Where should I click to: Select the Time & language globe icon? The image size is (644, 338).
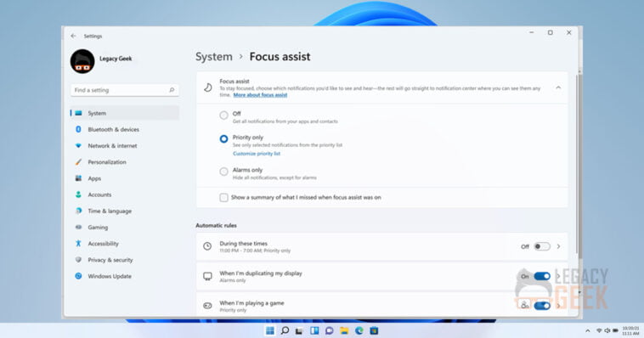point(78,211)
